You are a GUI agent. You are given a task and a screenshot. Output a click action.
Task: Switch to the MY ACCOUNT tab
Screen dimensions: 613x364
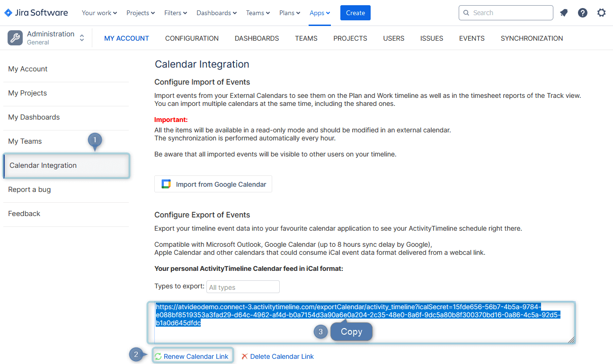pyautogui.click(x=127, y=38)
